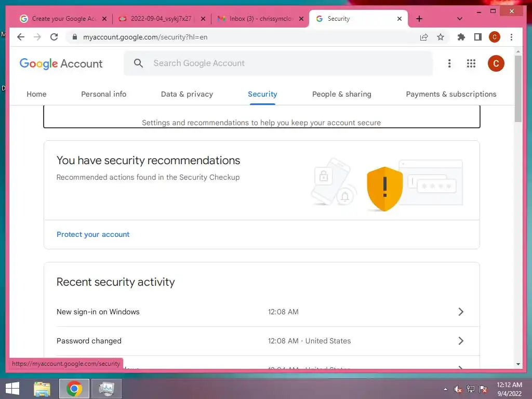The height and width of the screenshot is (399, 532).
Task: Expand New sign-in on Windows chevron
Action: tap(460, 312)
